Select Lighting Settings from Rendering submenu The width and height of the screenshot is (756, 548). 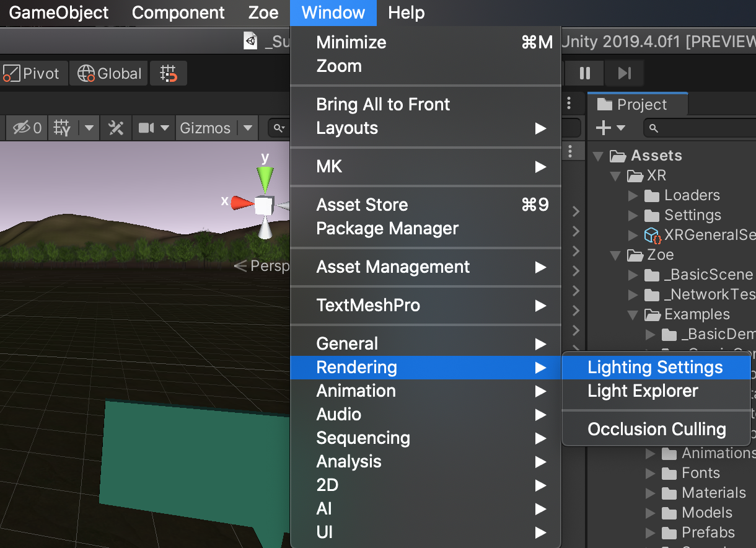click(655, 368)
